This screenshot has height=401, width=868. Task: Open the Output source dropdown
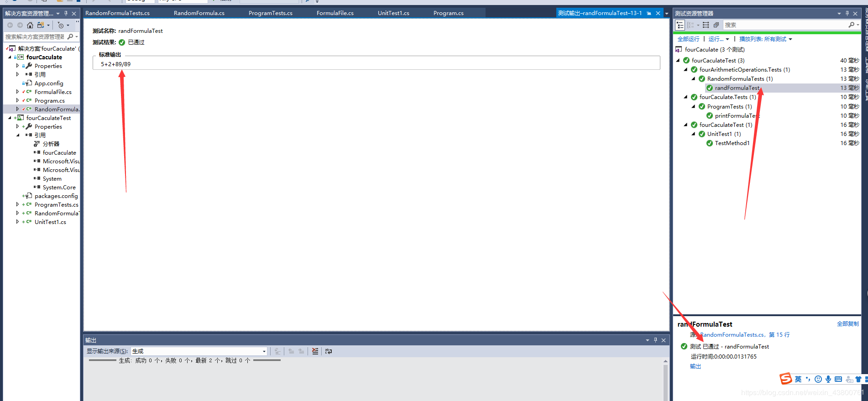click(x=264, y=351)
